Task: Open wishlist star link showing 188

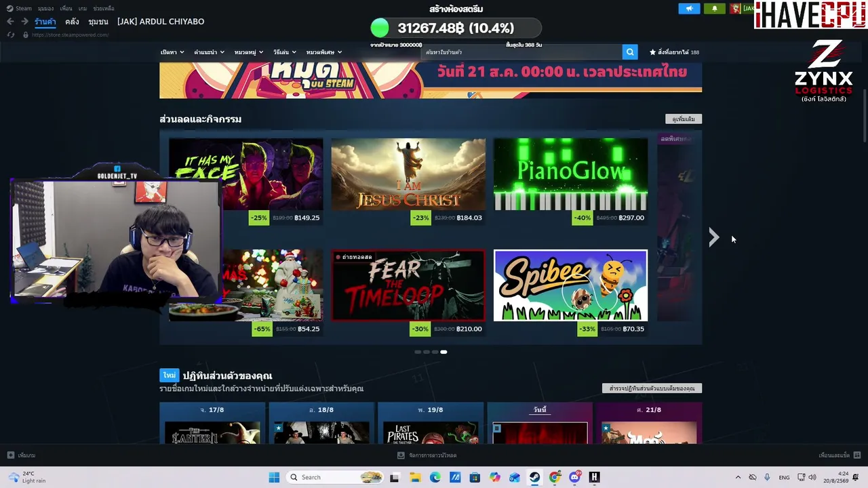Action: click(x=675, y=52)
